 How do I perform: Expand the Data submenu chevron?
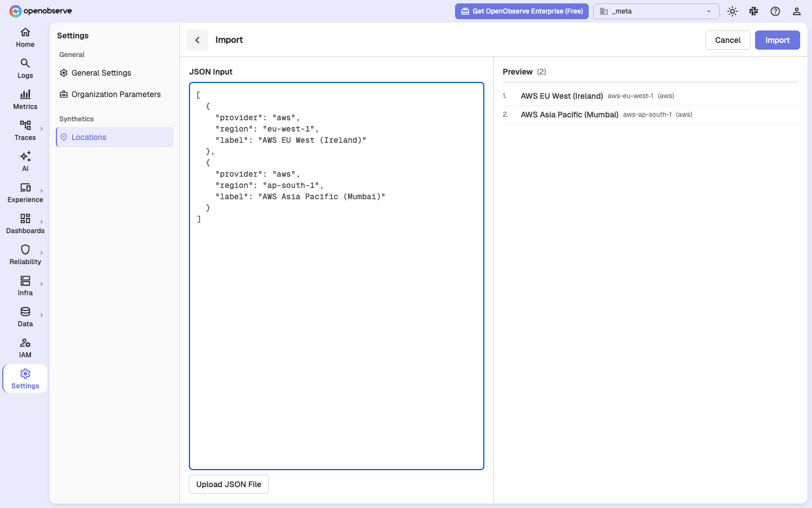(42, 315)
